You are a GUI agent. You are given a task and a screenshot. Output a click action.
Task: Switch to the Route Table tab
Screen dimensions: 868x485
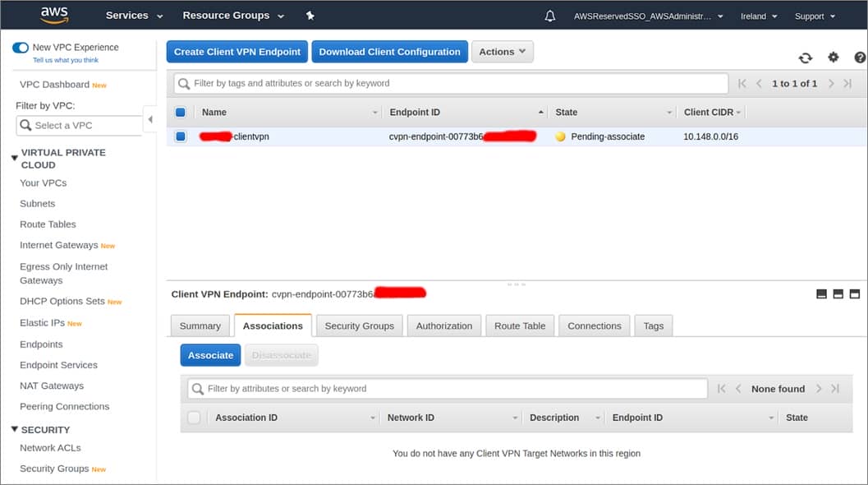(520, 326)
